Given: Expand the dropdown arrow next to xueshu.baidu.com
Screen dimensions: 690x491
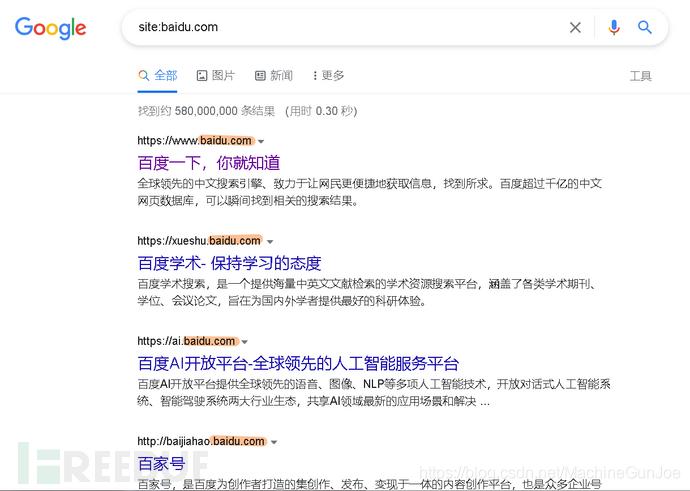Looking at the screenshot, I should (270, 242).
